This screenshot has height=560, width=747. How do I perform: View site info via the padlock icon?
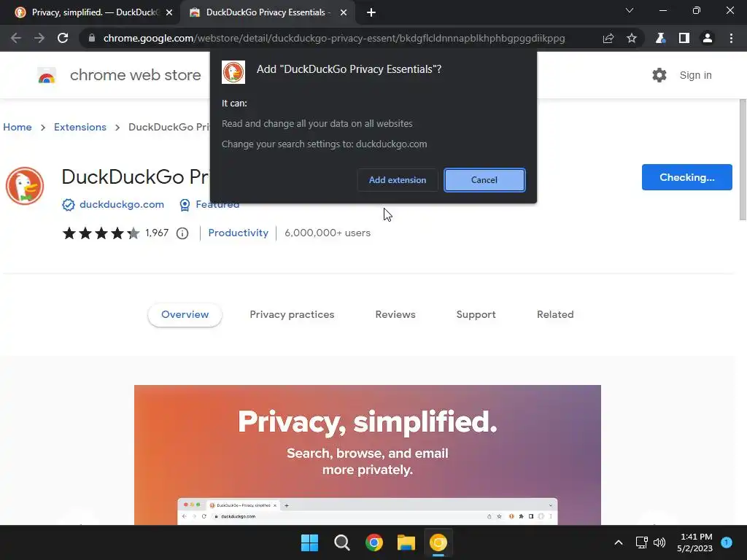point(92,38)
